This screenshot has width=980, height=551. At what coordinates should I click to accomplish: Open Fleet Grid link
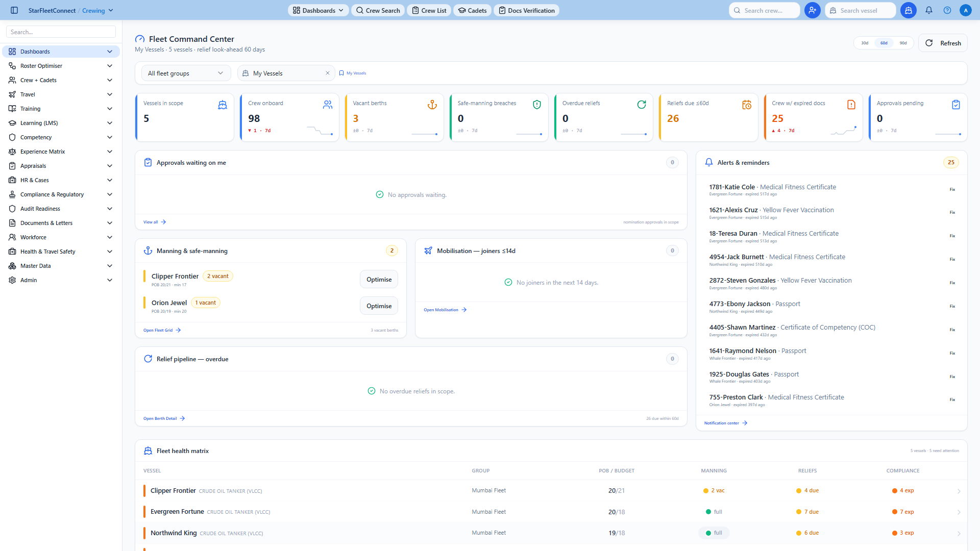(162, 330)
